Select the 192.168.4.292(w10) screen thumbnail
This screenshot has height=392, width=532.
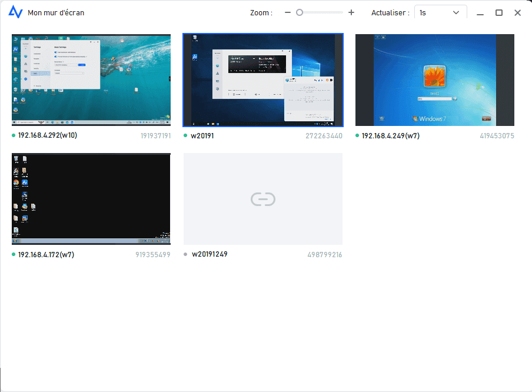pyautogui.click(x=91, y=80)
